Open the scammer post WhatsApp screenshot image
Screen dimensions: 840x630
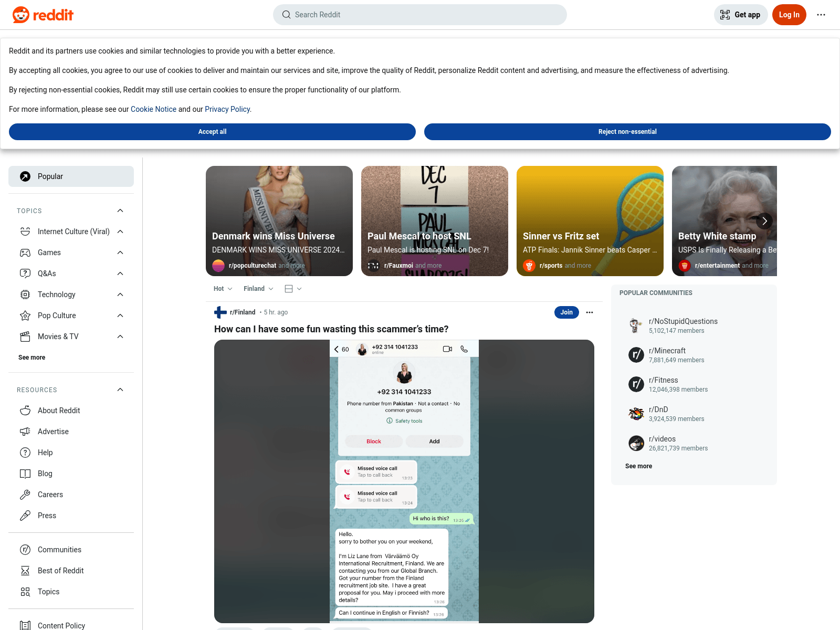tap(404, 481)
